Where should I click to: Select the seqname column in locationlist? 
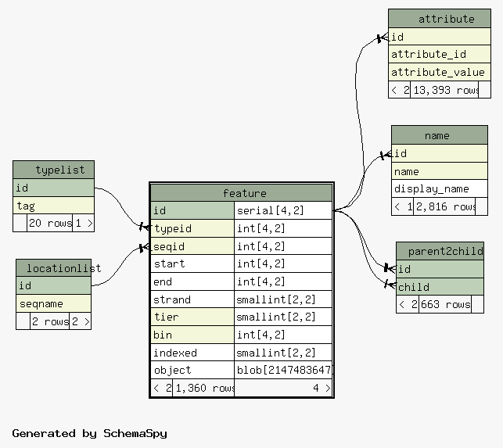coord(53,303)
